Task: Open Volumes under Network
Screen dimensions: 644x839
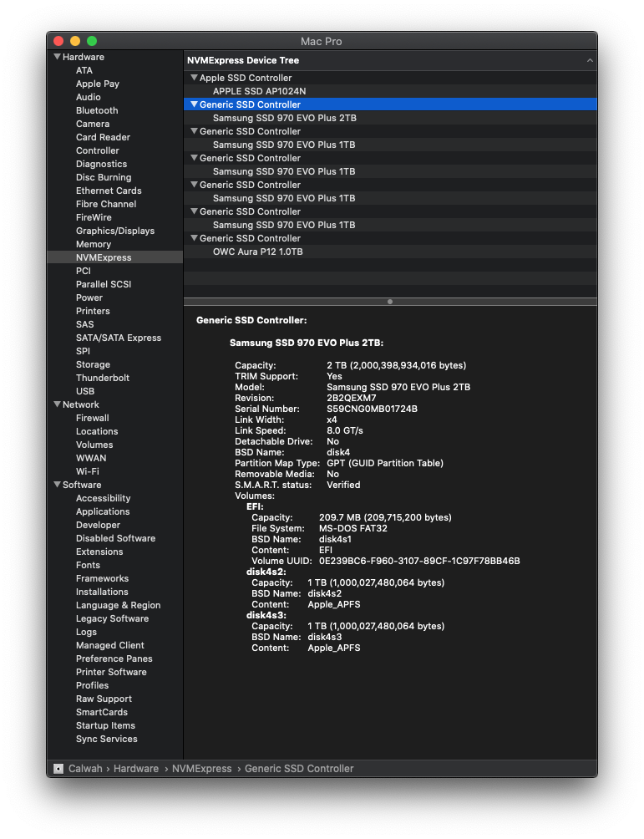Action: coord(94,445)
